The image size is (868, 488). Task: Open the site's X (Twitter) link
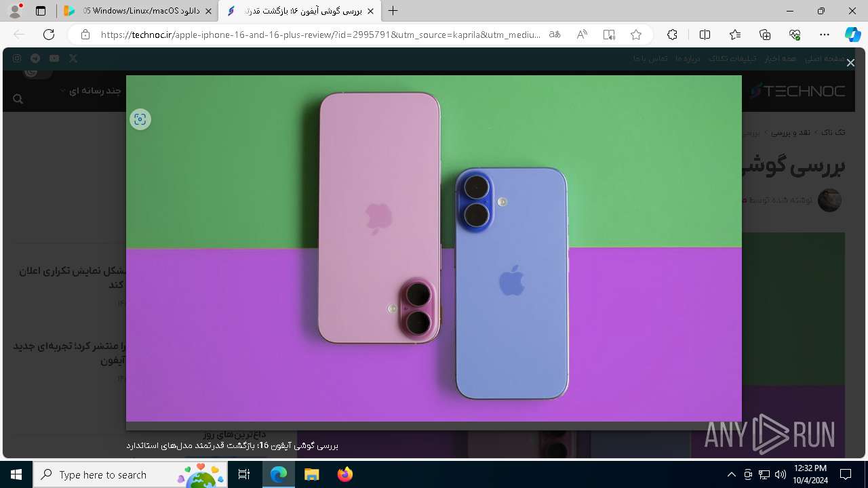click(73, 58)
